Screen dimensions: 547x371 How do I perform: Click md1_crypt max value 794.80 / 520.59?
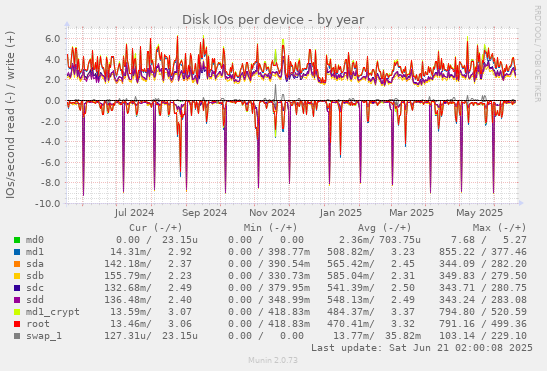pos(483,312)
